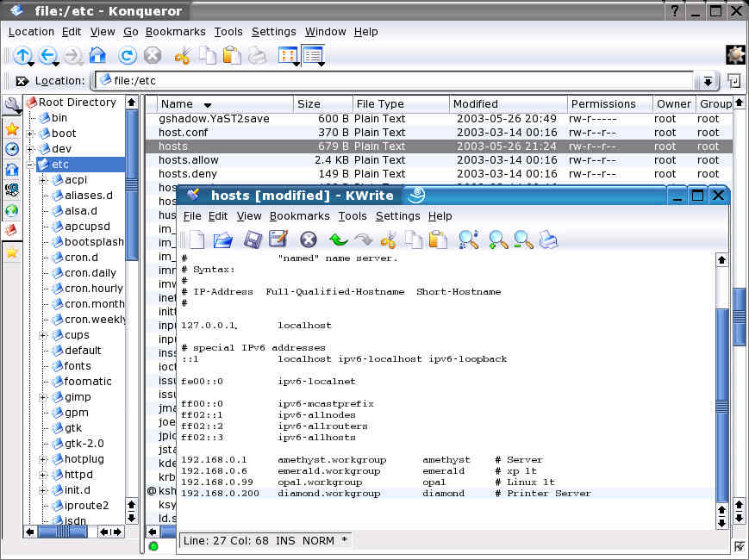Paste clipboard contents in KWrite toolbar
The image size is (749, 560).
point(438,240)
